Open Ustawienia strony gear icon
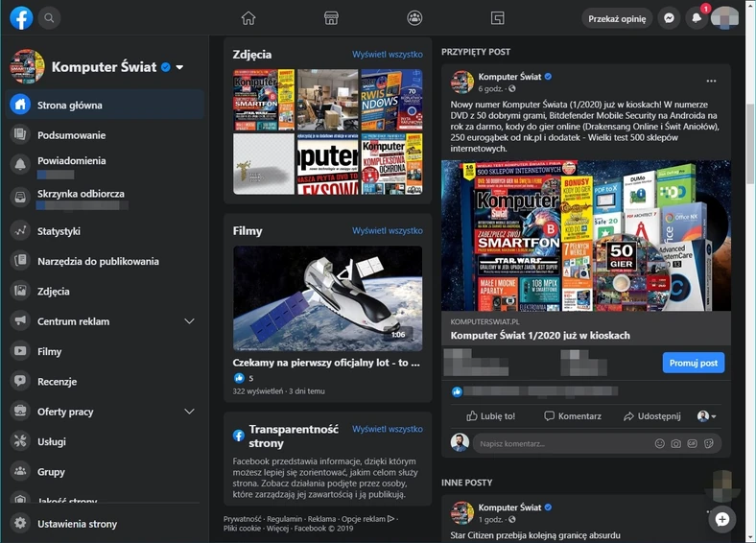The image size is (756, 543). click(x=20, y=523)
